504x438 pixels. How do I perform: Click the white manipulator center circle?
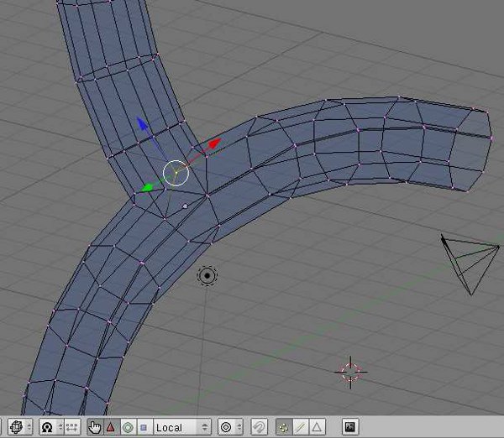pos(176,173)
